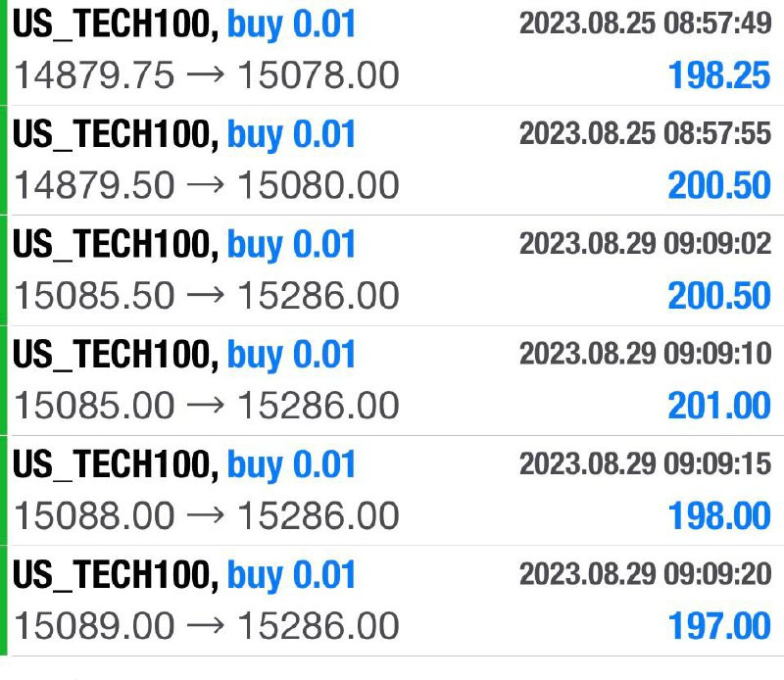
Task: Open the trade priced 14879.75 → 15078.00
Action: pos(207,75)
